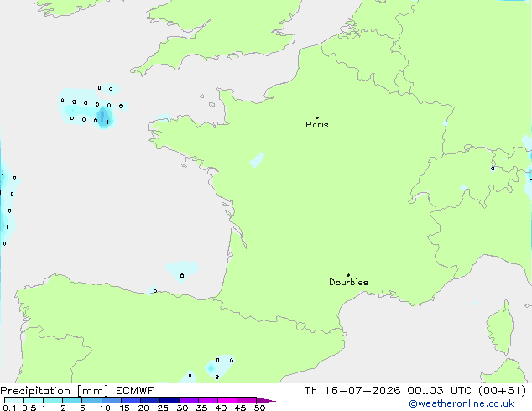Click the 25 mm dark navy legend swatch
The width and height of the screenshot is (532, 411).
(170, 400)
